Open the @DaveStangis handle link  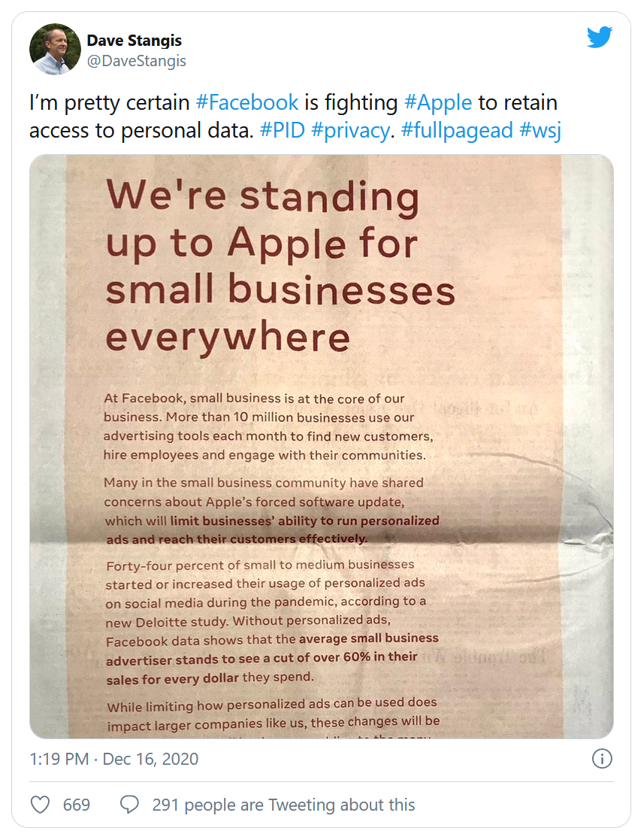point(137,61)
